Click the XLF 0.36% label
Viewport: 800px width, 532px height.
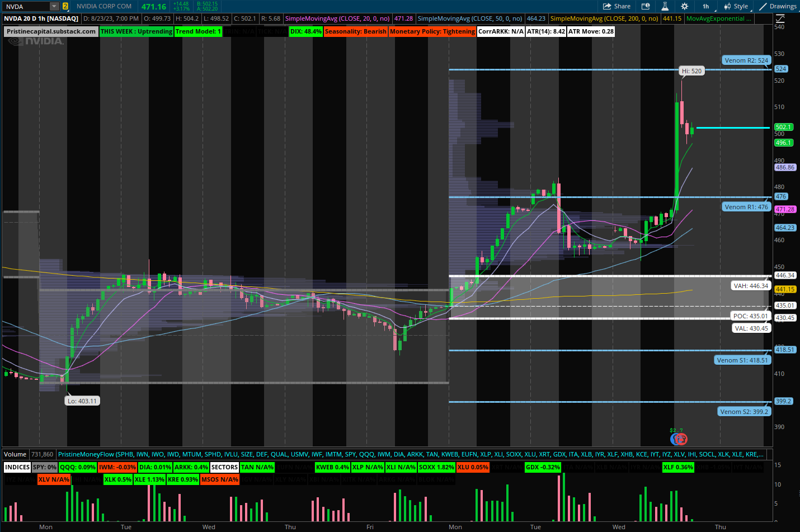pos(678,467)
